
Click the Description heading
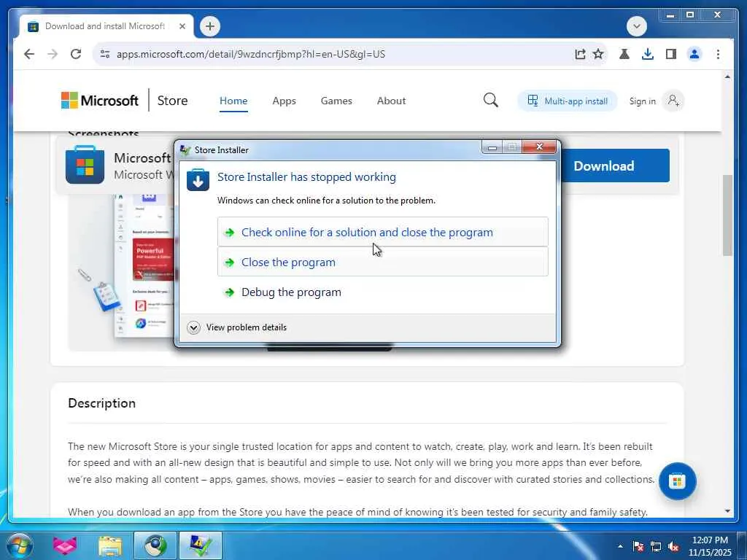click(x=102, y=402)
